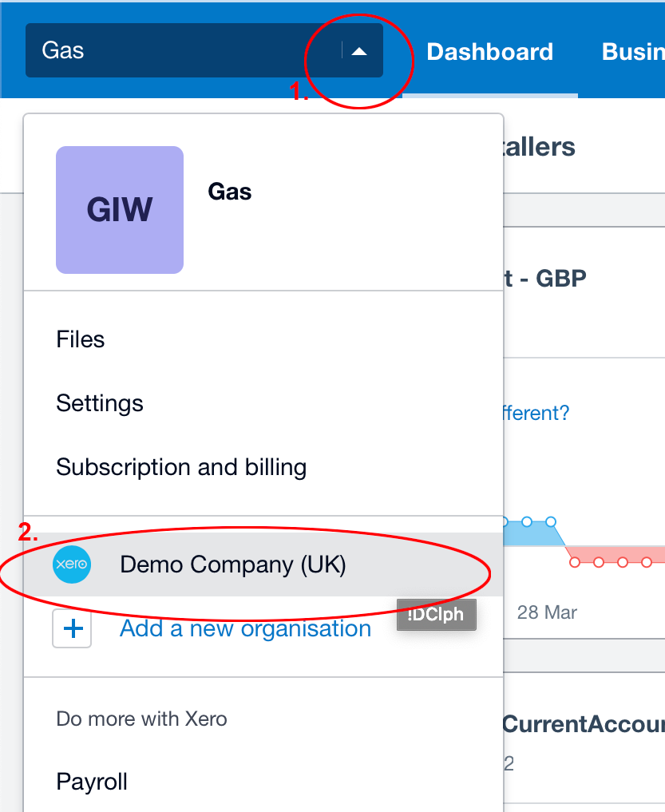Click a blue data point on chart
Viewport: 665px width, 812px height.
[527, 522]
